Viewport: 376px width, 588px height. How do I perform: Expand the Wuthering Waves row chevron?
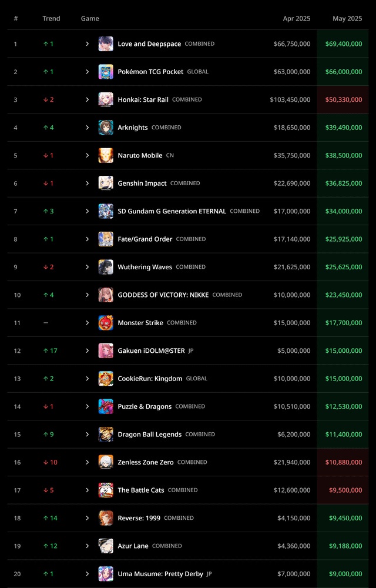[87, 267]
